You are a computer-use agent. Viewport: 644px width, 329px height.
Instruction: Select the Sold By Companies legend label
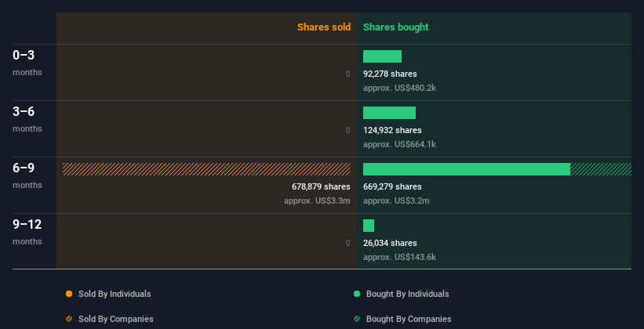116,319
